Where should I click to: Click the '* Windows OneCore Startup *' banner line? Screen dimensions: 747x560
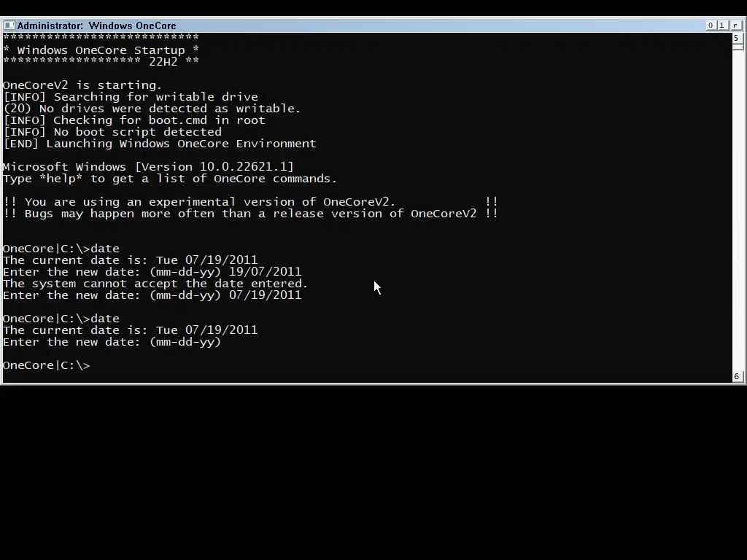tap(101, 50)
